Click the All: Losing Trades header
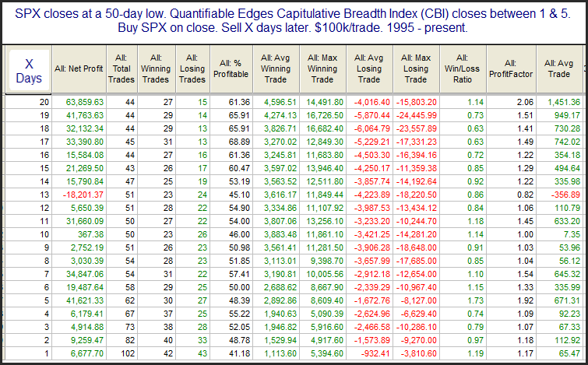The height and width of the screenshot is (365, 588). pyautogui.click(x=192, y=69)
